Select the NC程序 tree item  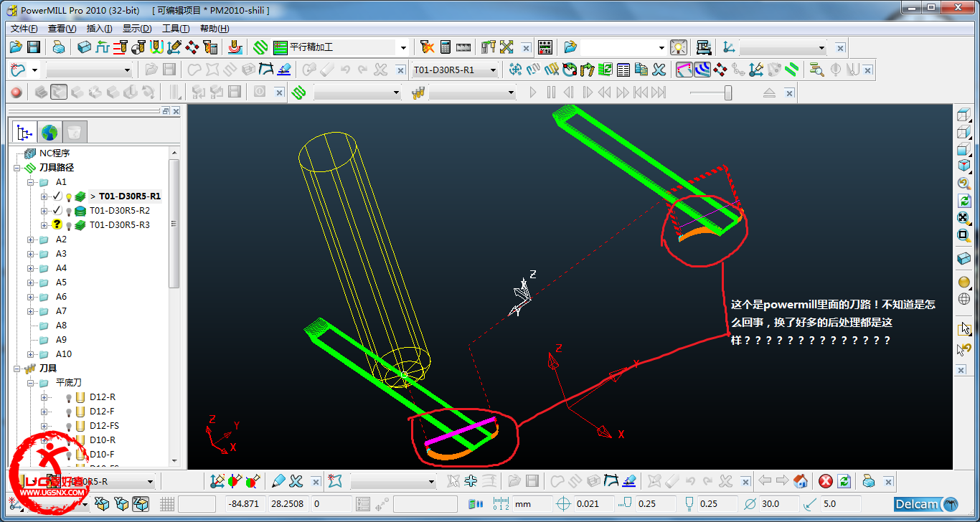coord(55,153)
